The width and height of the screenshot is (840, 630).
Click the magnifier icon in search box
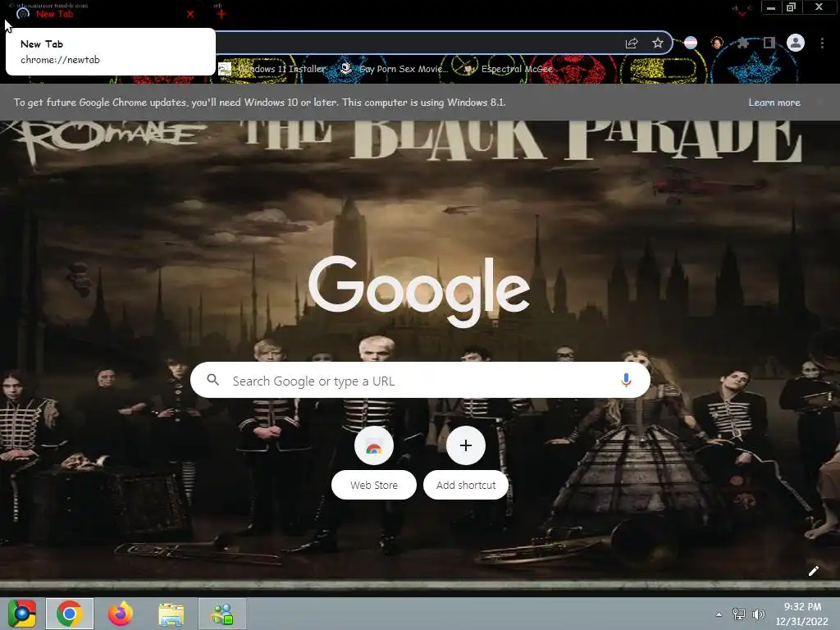pyautogui.click(x=212, y=380)
